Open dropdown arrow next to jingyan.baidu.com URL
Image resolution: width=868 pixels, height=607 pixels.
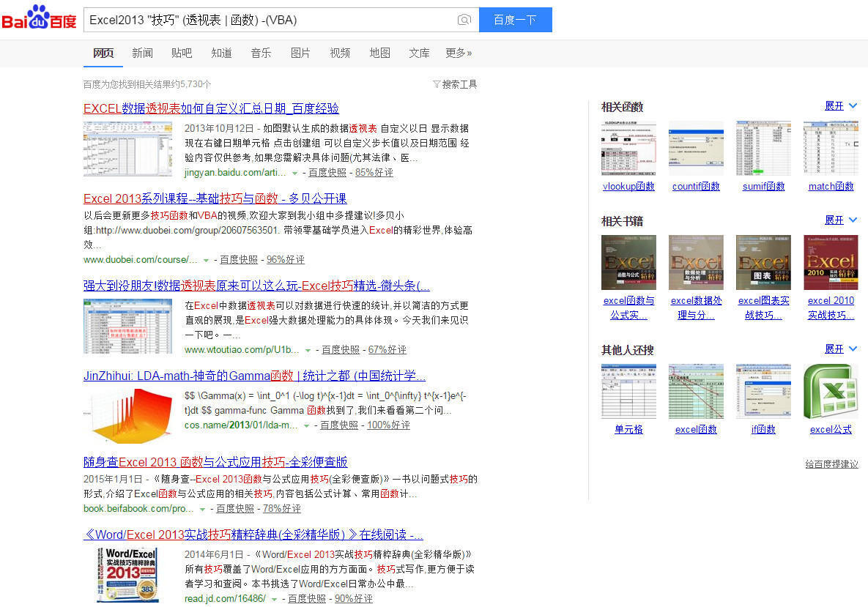click(x=295, y=174)
